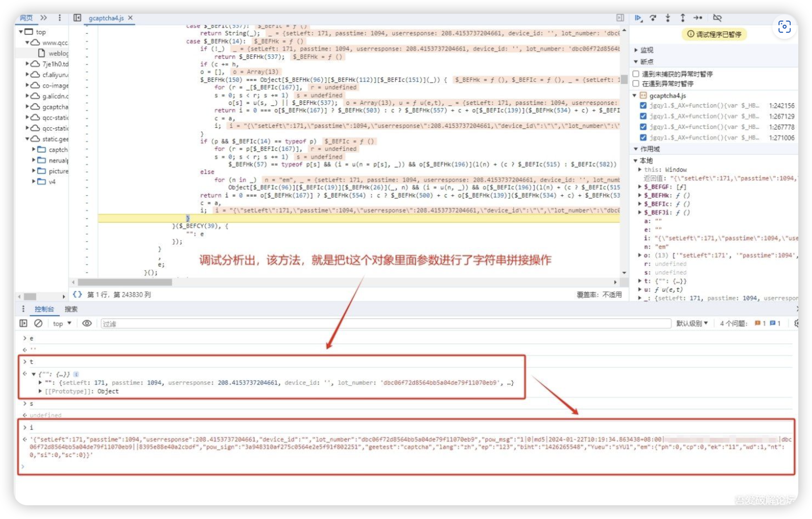Click the clear console icon
The height and width of the screenshot is (519, 812).
(38, 324)
